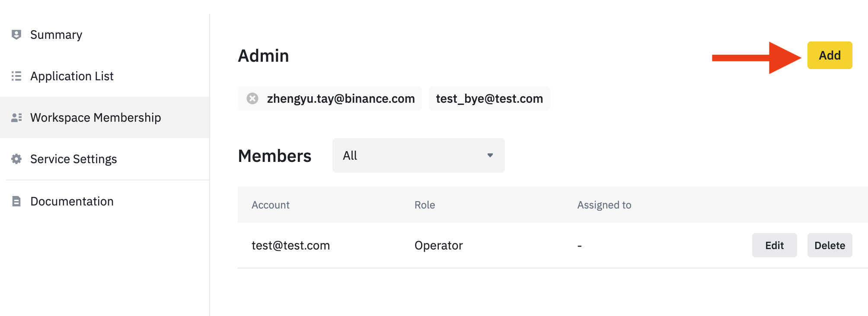Image resolution: width=868 pixels, height=316 pixels.
Task: Click the Members section heading
Action: [274, 156]
